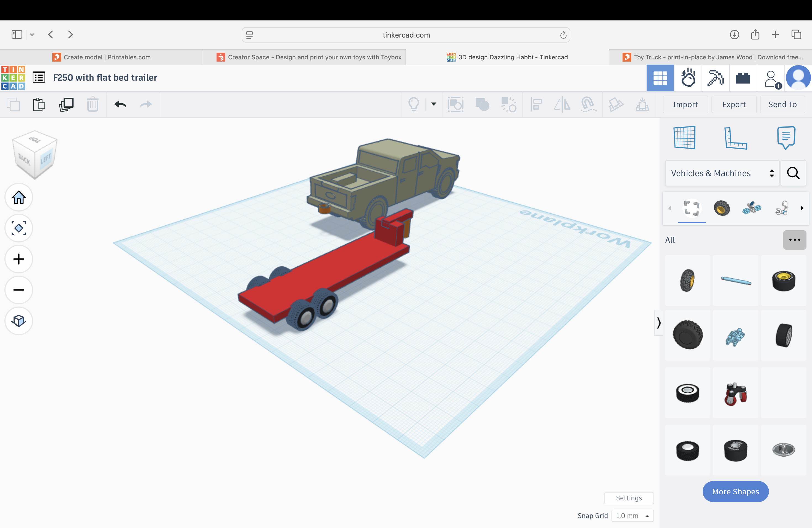Open the Bricks mode
Screen dimensions: 812x528
pyautogui.click(x=743, y=78)
